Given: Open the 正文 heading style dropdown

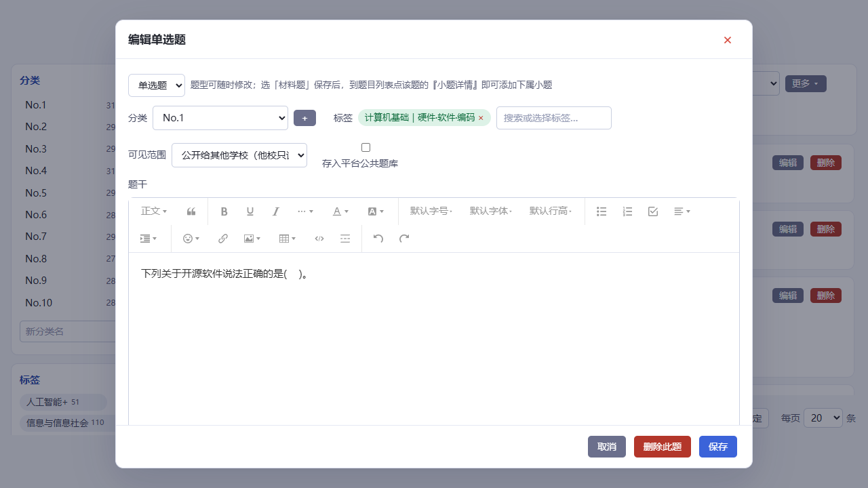Looking at the screenshot, I should click(x=154, y=211).
